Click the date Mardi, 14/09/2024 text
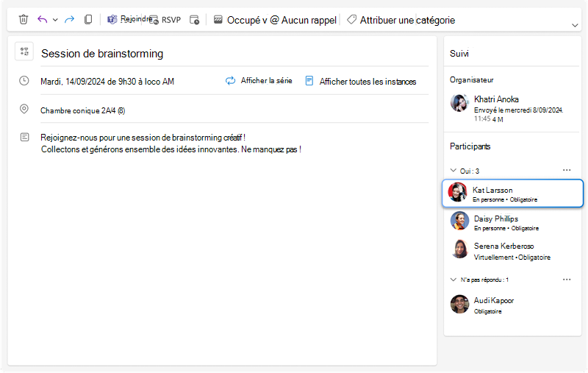The image size is (588, 373). tap(107, 82)
